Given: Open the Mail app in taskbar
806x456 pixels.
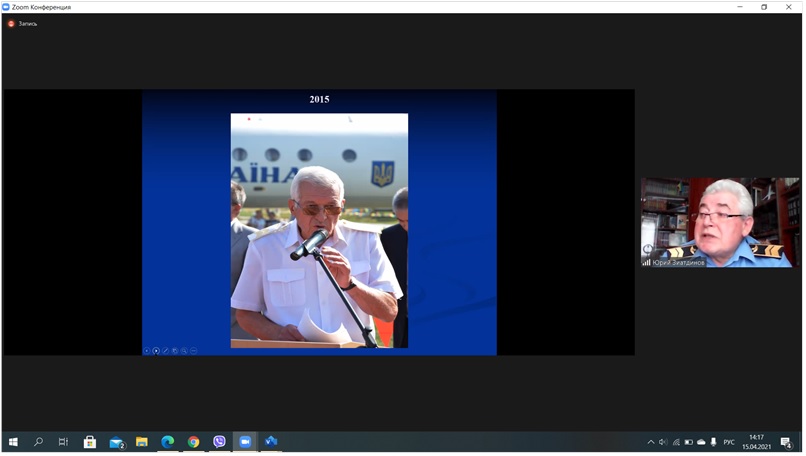Looking at the screenshot, I should (x=116, y=441).
